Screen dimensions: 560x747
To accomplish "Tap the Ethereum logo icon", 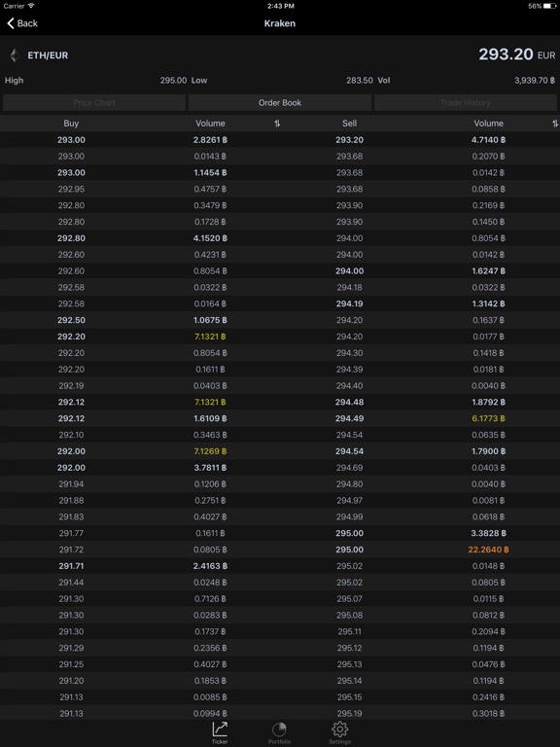I will [x=15, y=55].
